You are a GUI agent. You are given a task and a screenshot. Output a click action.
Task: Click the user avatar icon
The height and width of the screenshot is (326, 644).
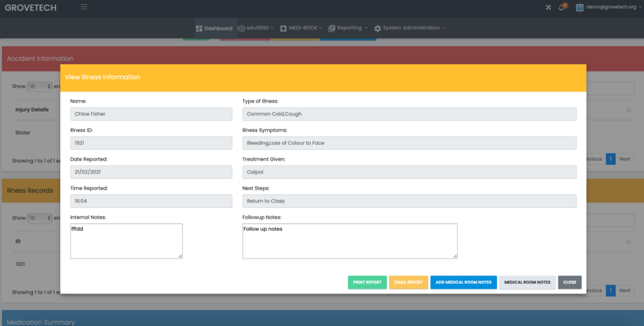[579, 7]
